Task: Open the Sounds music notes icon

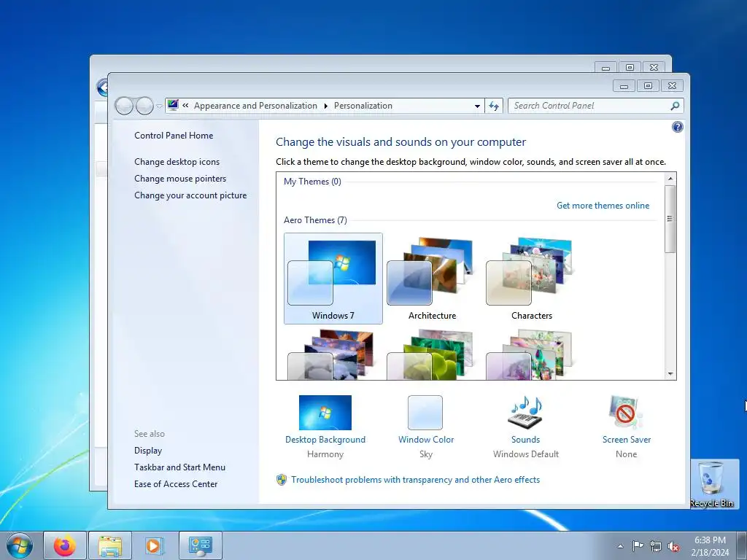Action: click(525, 413)
